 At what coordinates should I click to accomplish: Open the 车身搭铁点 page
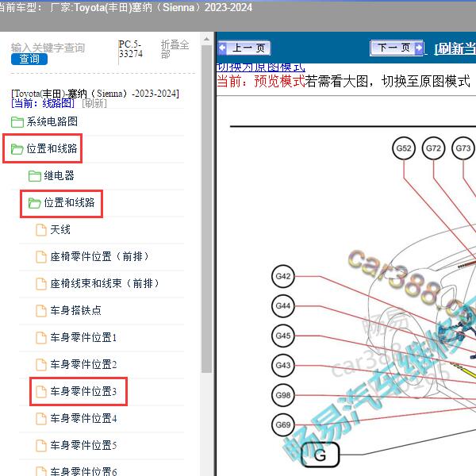tap(75, 310)
